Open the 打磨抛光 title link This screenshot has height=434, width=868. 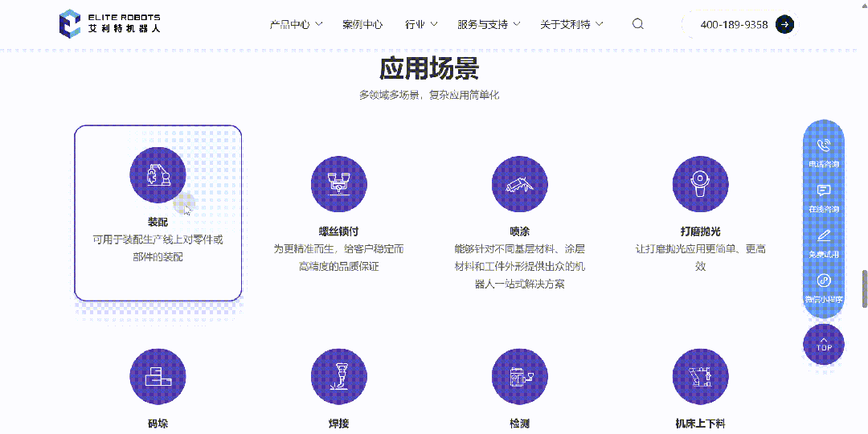pos(700,231)
